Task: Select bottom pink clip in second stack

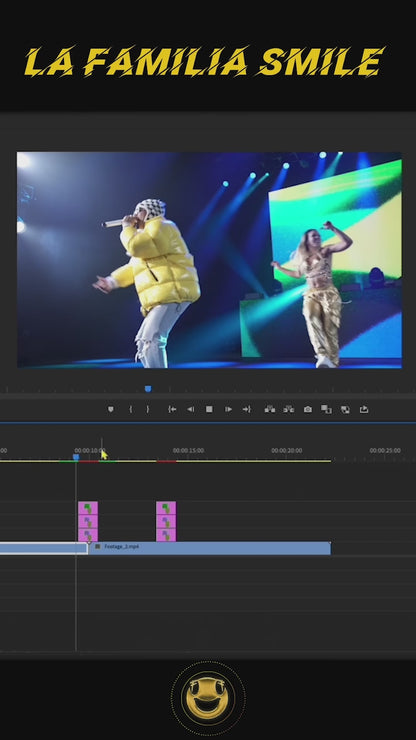Action: (x=166, y=535)
